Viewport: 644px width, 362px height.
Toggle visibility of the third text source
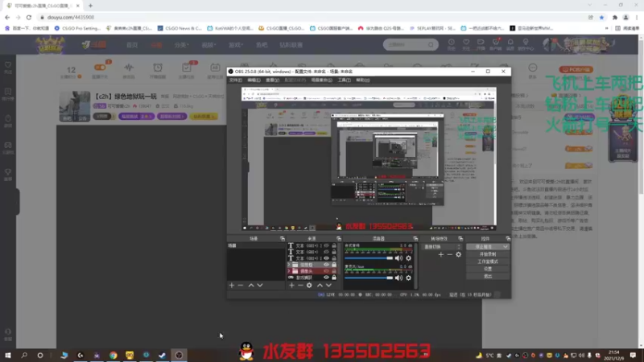click(326, 258)
